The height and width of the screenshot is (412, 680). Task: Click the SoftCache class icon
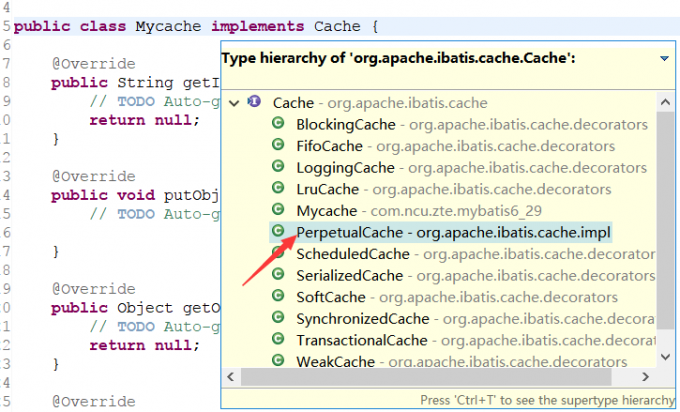(279, 297)
